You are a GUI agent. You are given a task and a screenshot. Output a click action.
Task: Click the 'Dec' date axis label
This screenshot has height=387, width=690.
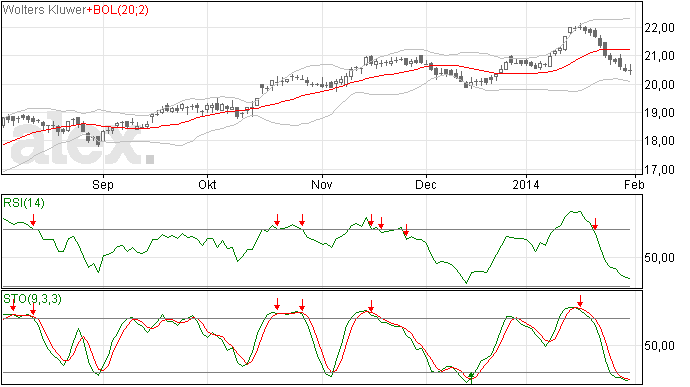pos(426,184)
